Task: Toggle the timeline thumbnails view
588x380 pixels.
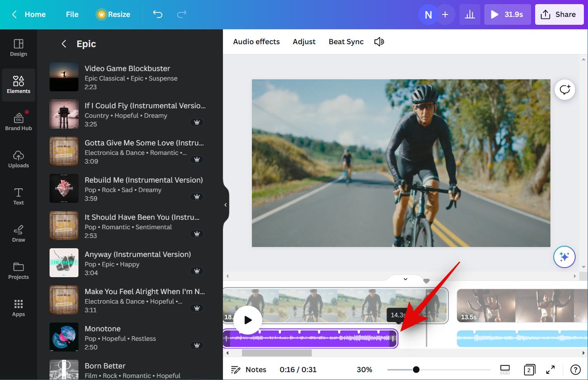Action: coord(505,370)
